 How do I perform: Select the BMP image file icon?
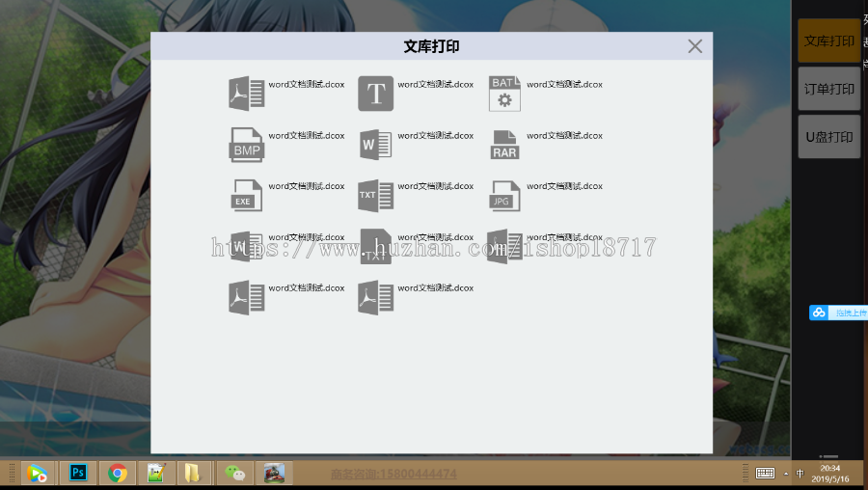[246, 145]
